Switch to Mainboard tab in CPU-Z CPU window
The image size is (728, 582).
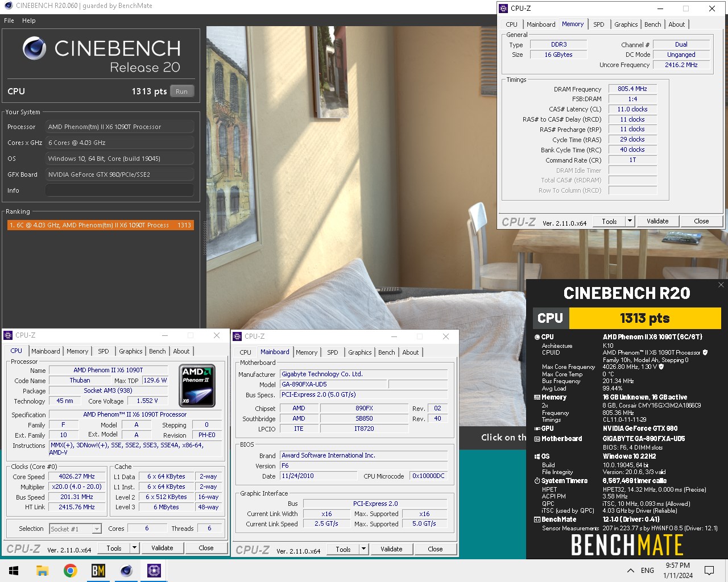tap(45, 351)
